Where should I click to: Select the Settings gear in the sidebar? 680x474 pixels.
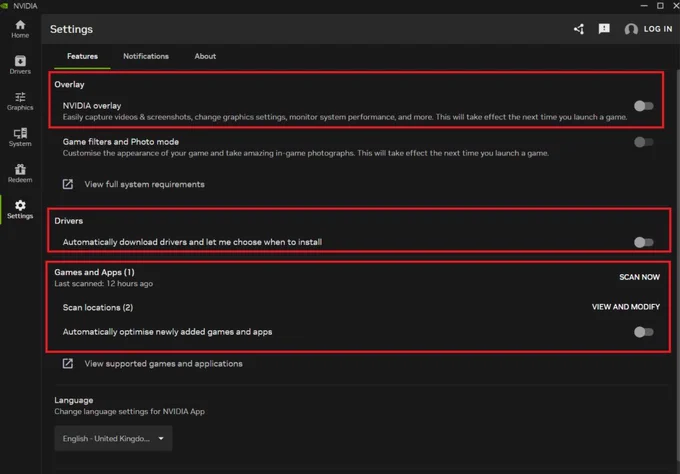pos(20,209)
